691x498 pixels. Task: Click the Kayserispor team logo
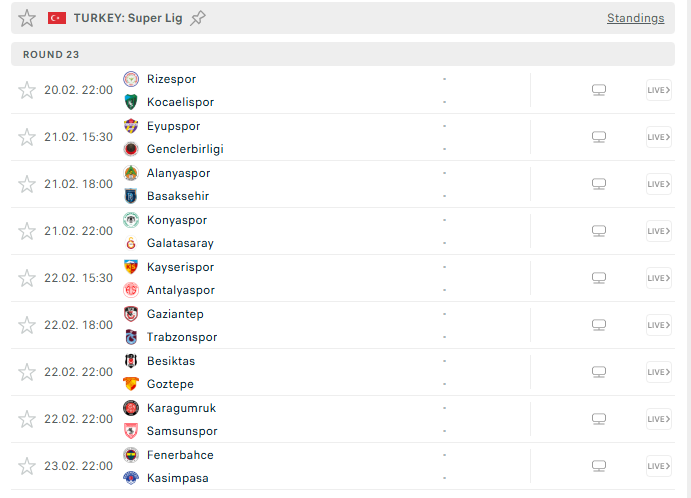(x=131, y=267)
